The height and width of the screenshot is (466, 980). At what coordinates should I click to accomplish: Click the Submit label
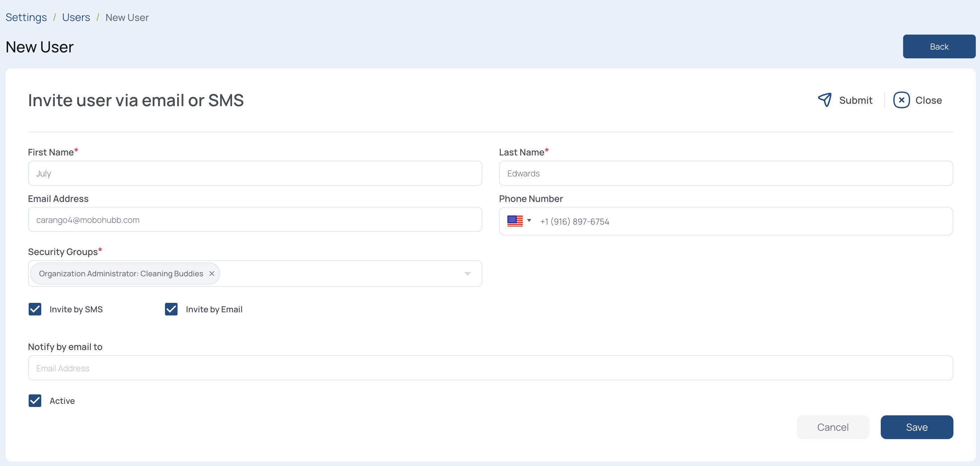point(856,100)
